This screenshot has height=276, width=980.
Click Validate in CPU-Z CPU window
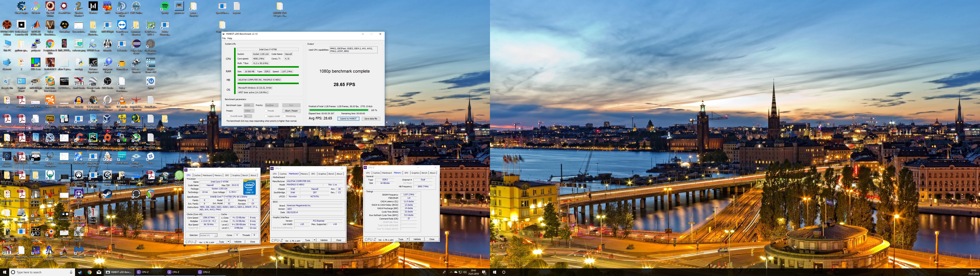[238, 242]
